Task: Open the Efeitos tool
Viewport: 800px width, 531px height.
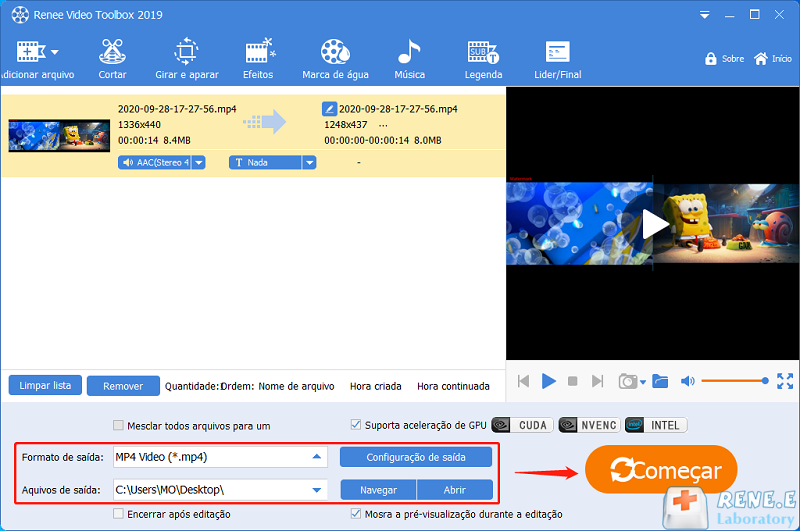Action: coord(258,60)
